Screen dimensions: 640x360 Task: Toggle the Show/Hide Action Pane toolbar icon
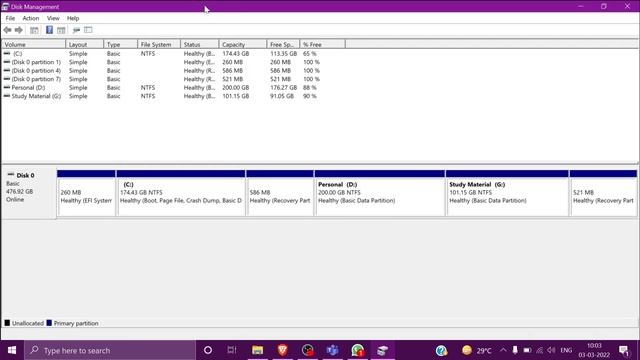[x=61, y=30]
